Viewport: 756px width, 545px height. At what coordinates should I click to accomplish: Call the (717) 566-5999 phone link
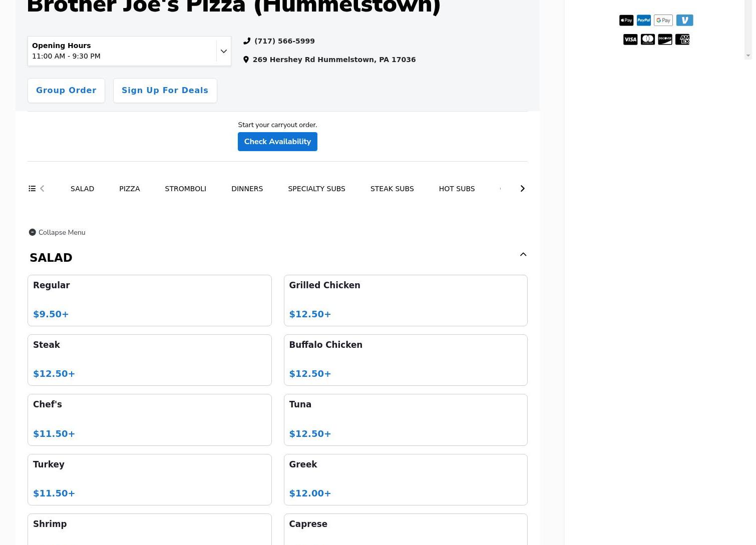click(x=284, y=41)
